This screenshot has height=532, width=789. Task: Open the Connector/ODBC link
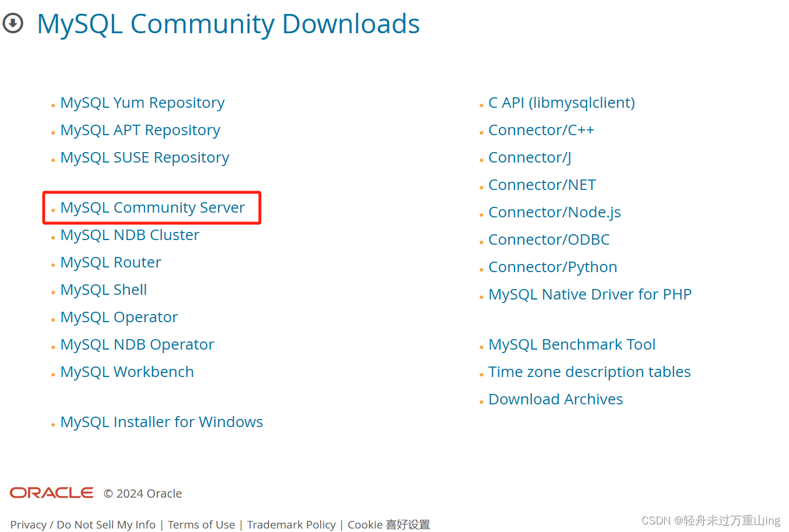click(x=549, y=239)
